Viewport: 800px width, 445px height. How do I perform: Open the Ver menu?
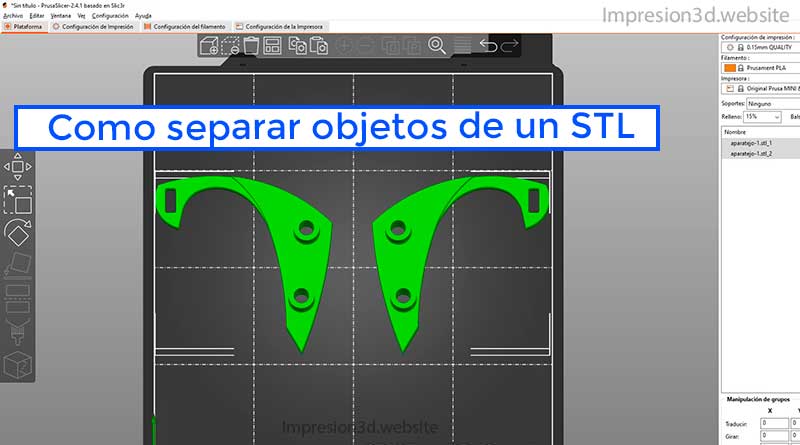81,16
